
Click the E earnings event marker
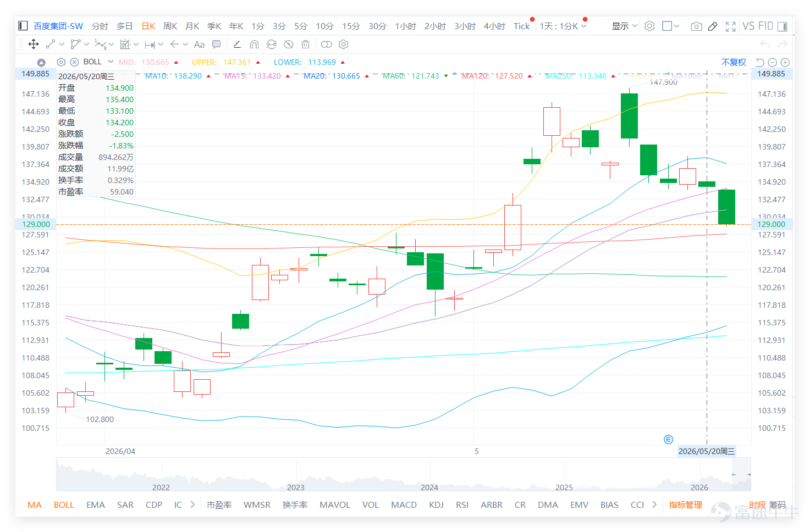click(x=668, y=439)
